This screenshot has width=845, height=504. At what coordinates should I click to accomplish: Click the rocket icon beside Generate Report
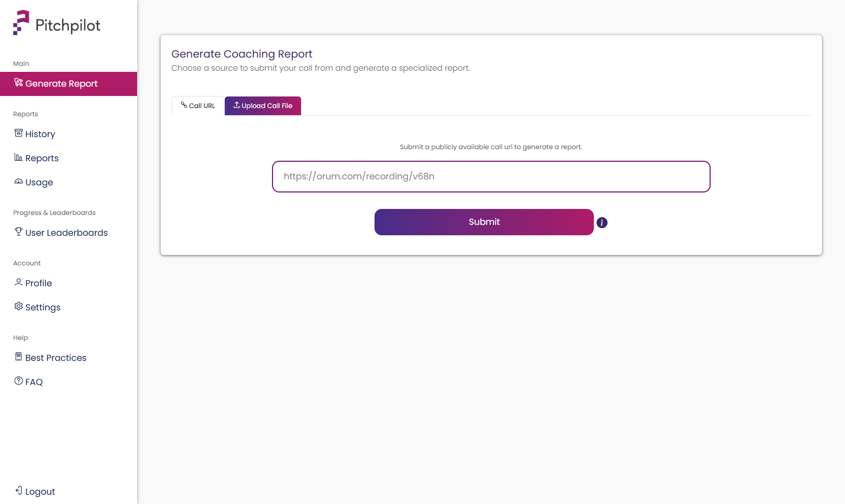point(19,82)
